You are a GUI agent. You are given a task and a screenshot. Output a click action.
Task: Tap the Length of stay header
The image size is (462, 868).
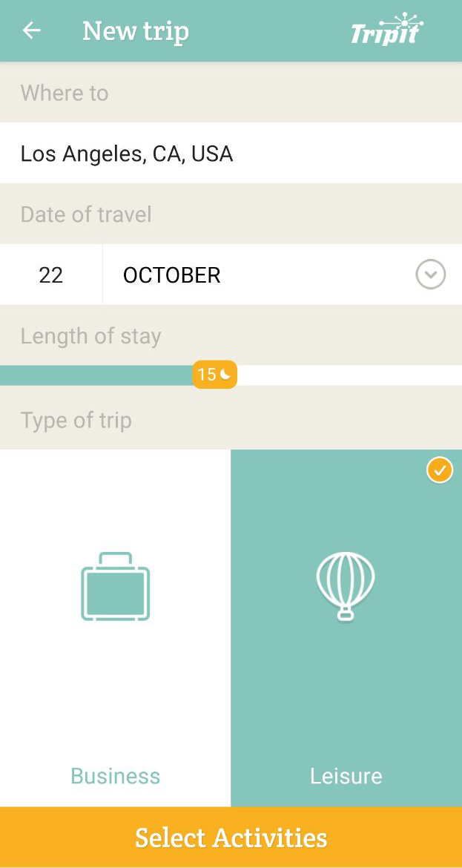(90, 336)
